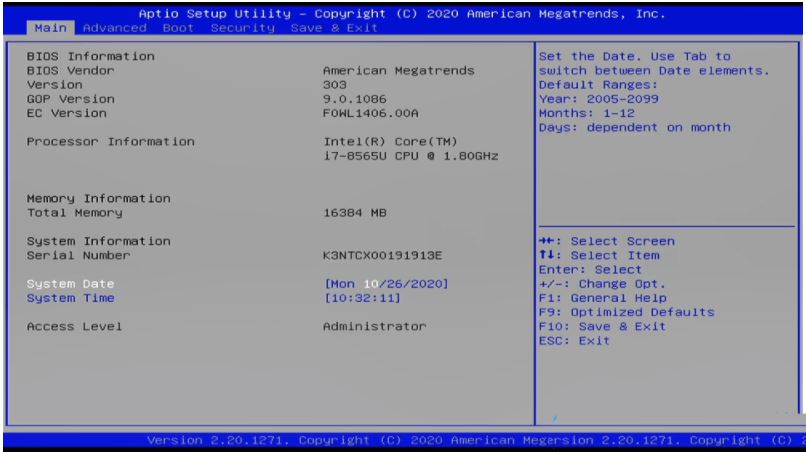
Task: Click the System Information heading
Action: click(99, 241)
